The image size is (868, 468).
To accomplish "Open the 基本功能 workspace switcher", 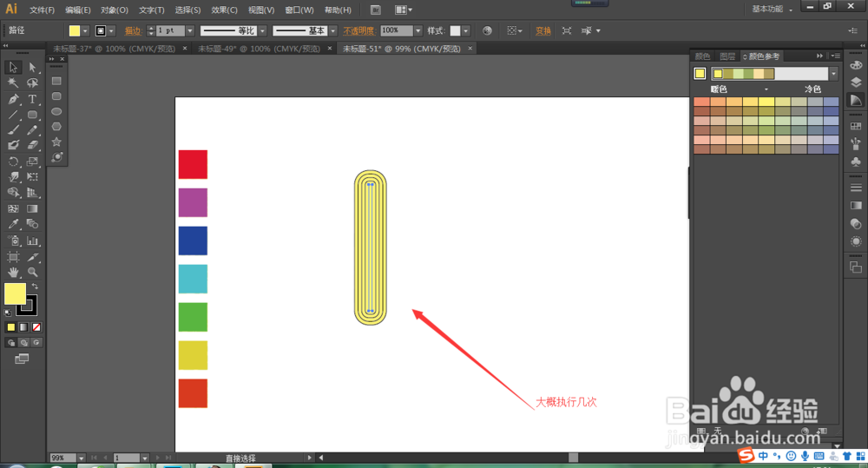I will pos(772,10).
